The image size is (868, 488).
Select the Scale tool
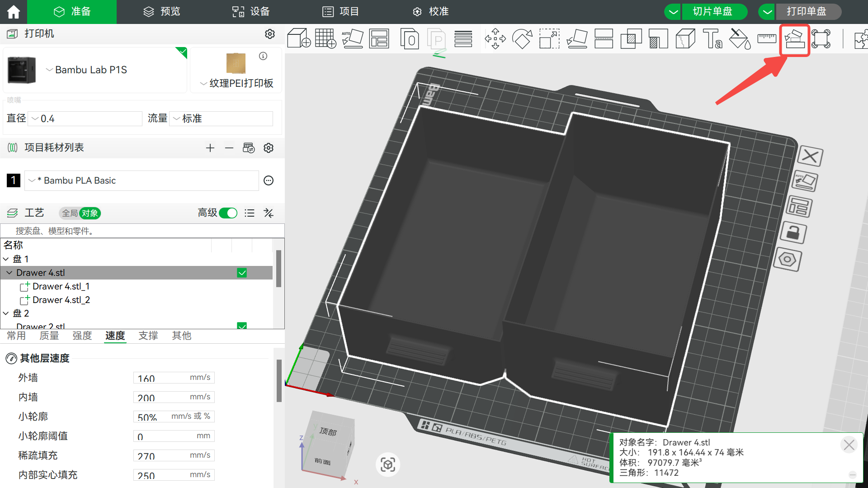pyautogui.click(x=549, y=38)
